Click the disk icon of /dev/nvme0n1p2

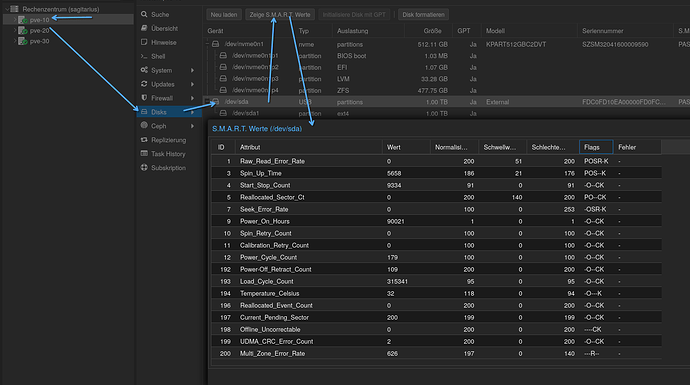pos(223,67)
